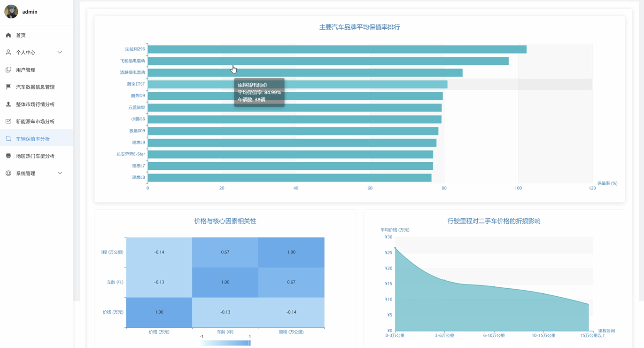Click the 6-10万公里 data point on line
The height and width of the screenshot is (348, 644).
pyautogui.click(x=494, y=286)
